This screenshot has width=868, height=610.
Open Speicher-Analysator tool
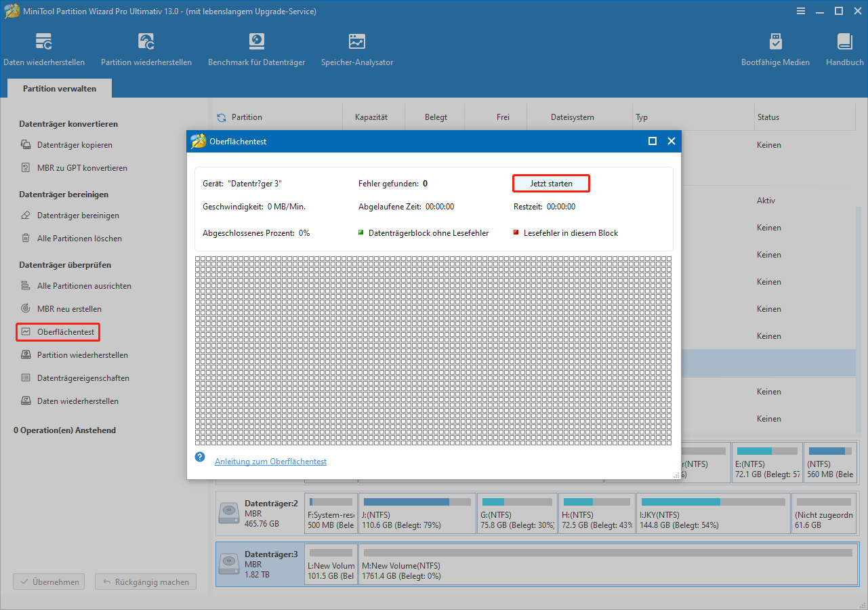tap(357, 49)
